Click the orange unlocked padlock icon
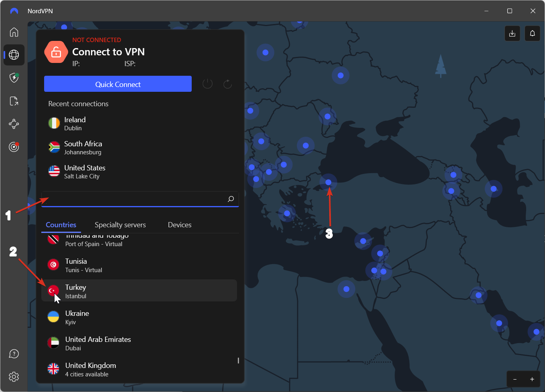The height and width of the screenshot is (392, 545). 56,52
